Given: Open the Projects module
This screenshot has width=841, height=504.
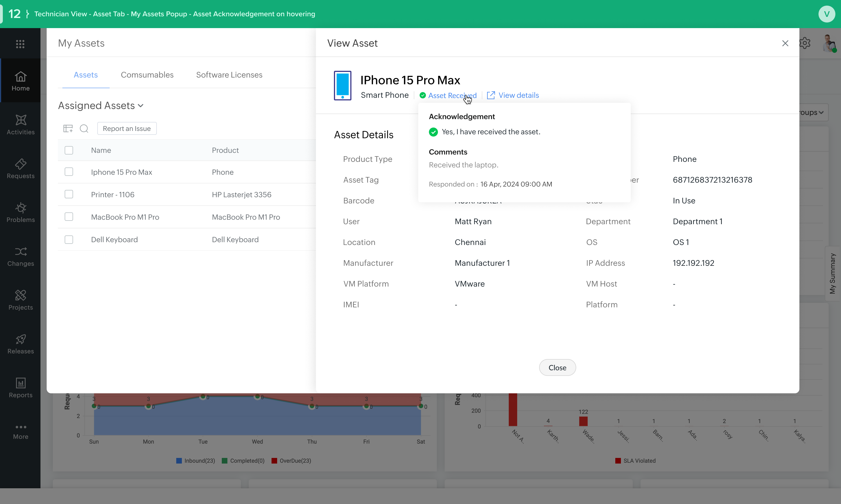Looking at the screenshot, I should 21,300.
